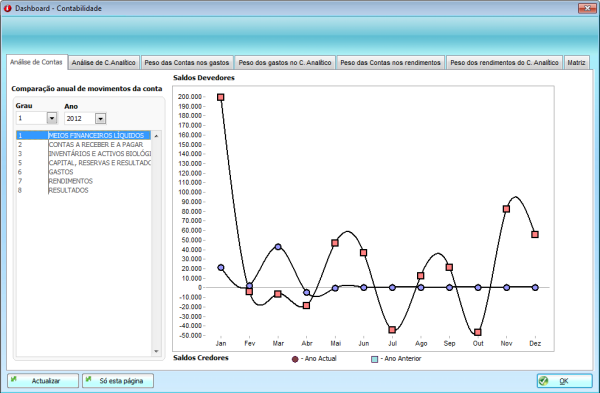
Task: Click the account list scrollbar down arrow
Action: point(156,351)
